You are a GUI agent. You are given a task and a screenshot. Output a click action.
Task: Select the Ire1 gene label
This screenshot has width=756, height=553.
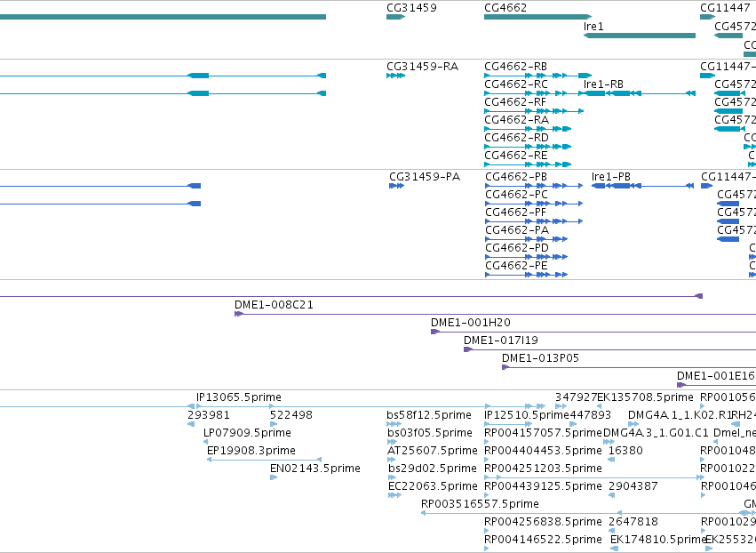[593, 27]
